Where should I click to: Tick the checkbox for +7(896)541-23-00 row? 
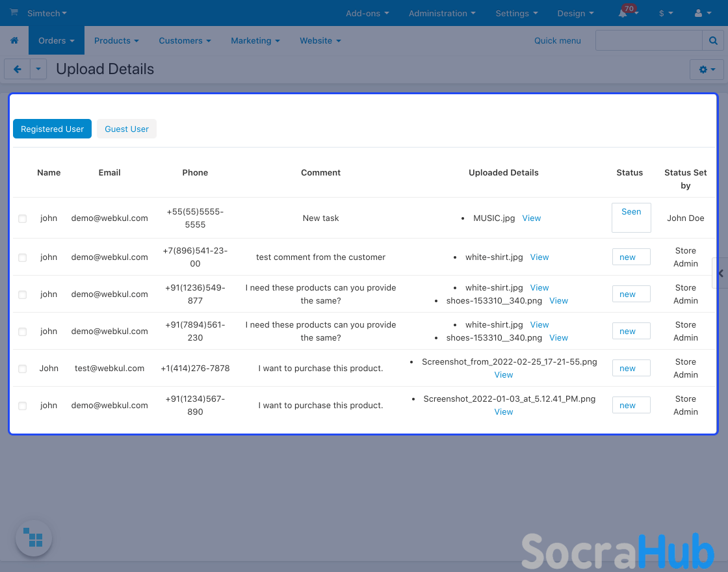pyautogui.click(x=23, y=257)
